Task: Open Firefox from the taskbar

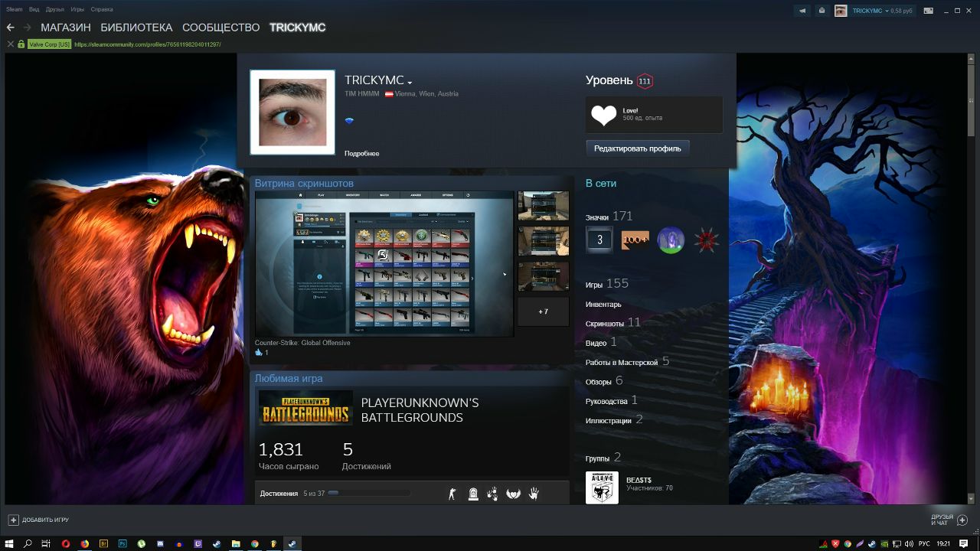Action: [x=85, y=543]
